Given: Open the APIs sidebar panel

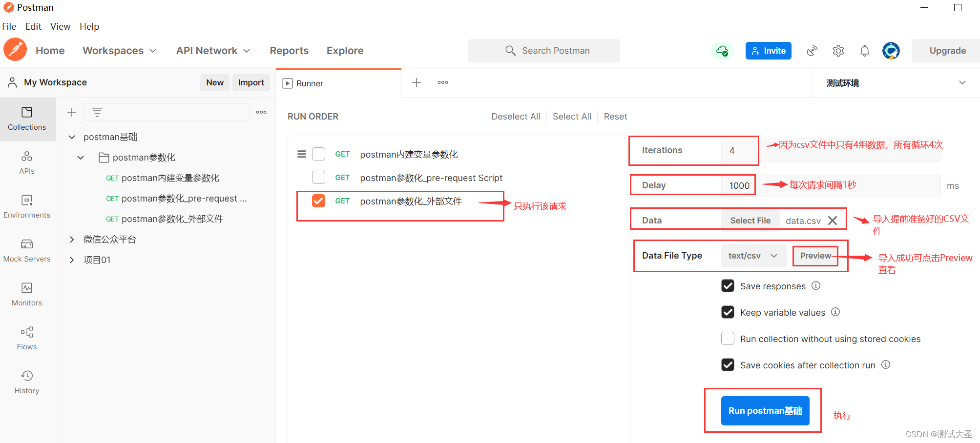Looking at the screenshot, I should click(x=27, y=163).
